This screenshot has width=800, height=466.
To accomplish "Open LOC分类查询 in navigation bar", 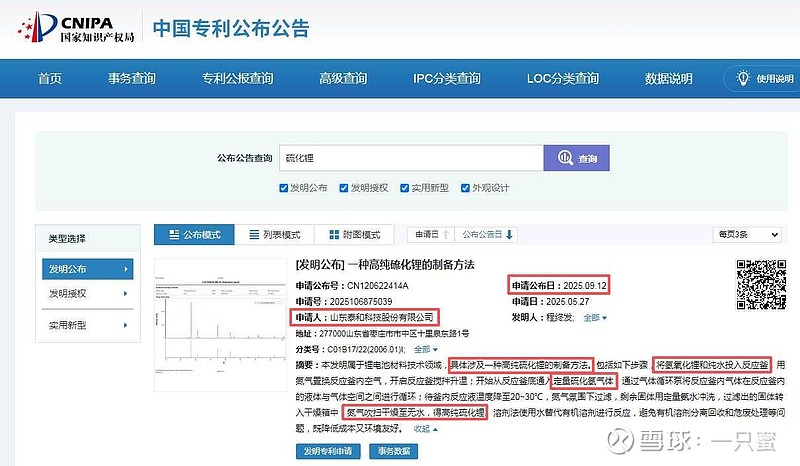I will 563,78.
